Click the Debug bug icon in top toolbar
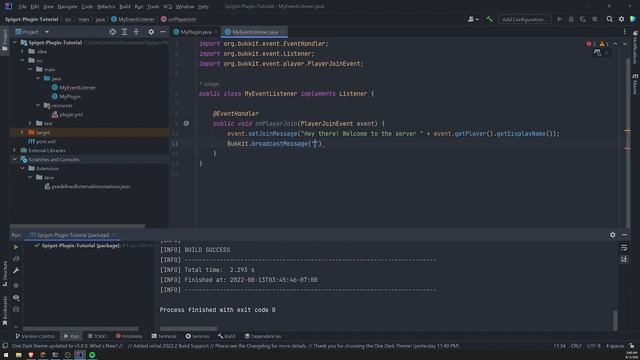640x360 pixels. pos(571,19)
